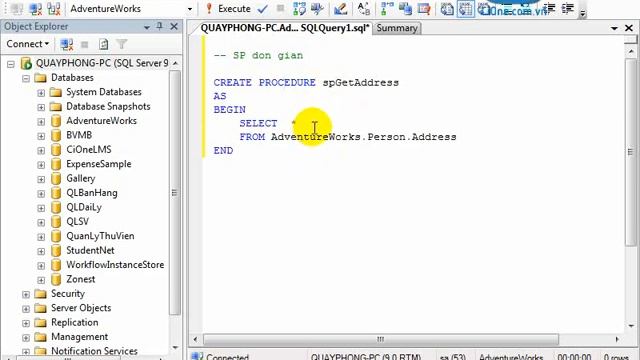The height and width of the screenshot is (360, 640).
Task: Collapse the Databases folder
Action: pos(26,78)
